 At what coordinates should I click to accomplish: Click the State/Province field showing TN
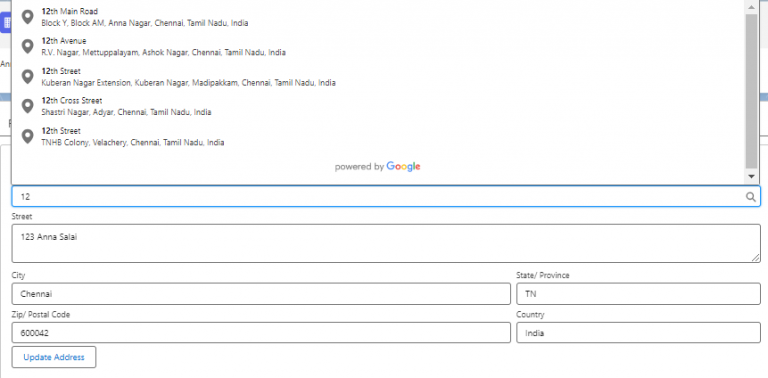pos(638,294)
